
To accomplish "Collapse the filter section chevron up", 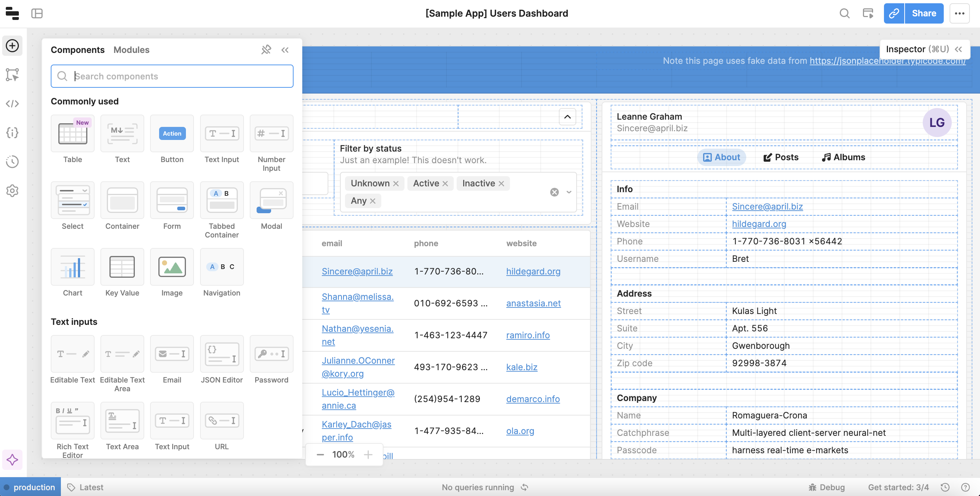I will (567, 117).
